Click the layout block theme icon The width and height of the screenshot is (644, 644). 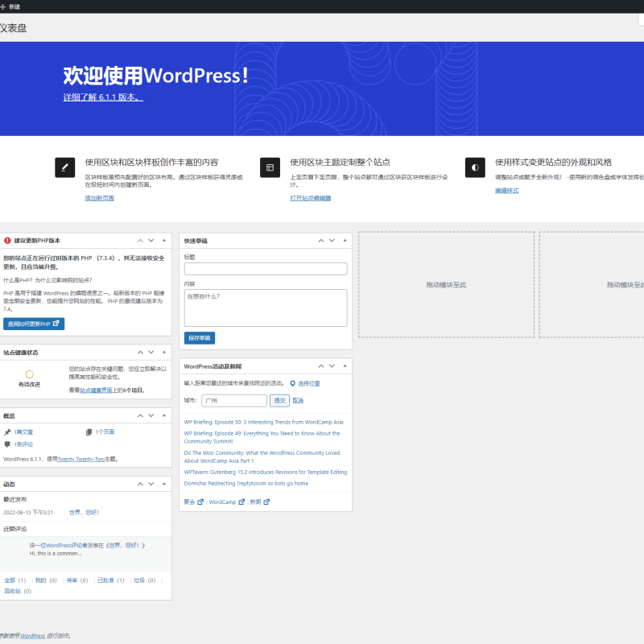point(270,167)
